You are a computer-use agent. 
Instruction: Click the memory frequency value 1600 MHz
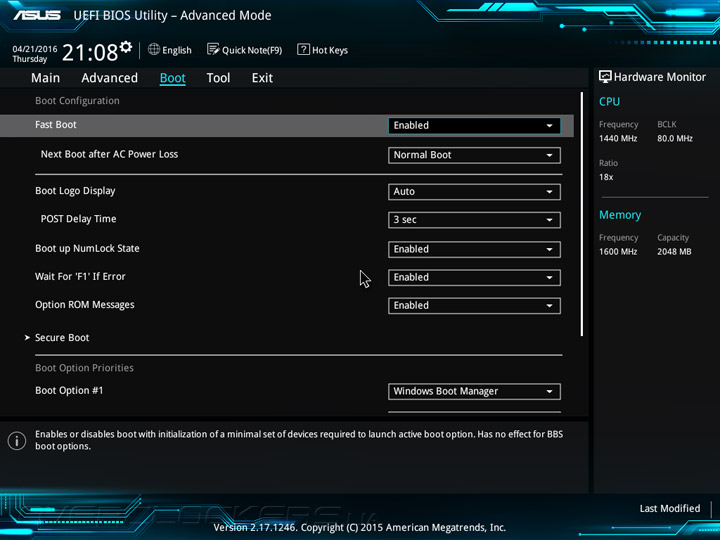click(x=618, y=252)
